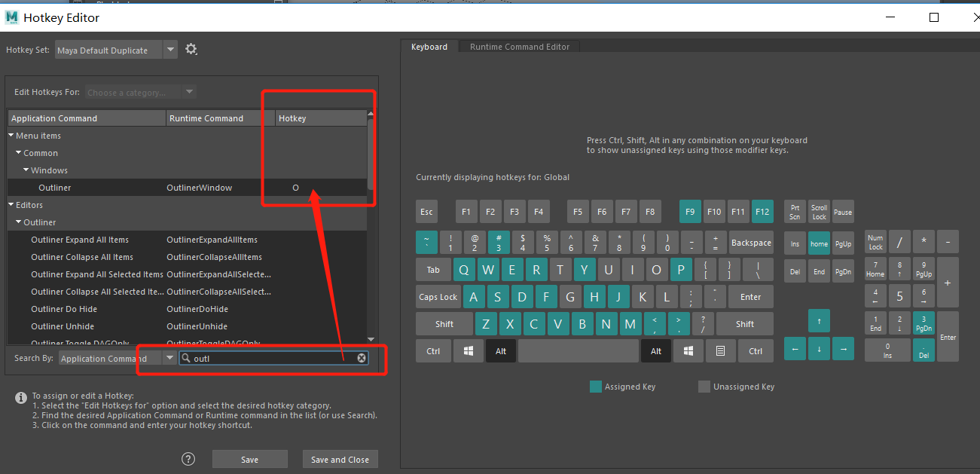Collapse the Windows tree group
980x474 pixels.
pos(26,170)
